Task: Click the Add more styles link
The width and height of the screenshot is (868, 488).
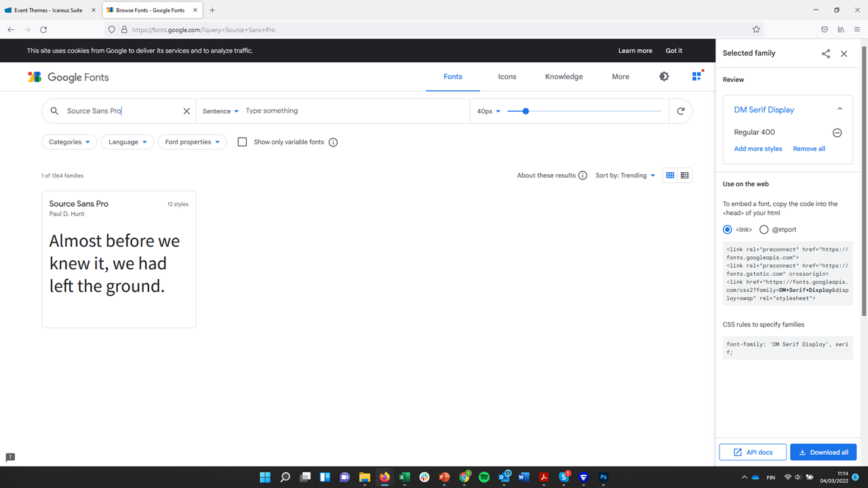Action: click(x=757, y=149)
